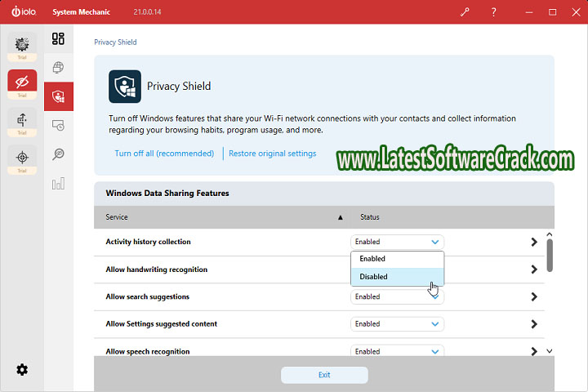
Task: Expand details arrow for Allow handwriting recognition
Action: 534,269
